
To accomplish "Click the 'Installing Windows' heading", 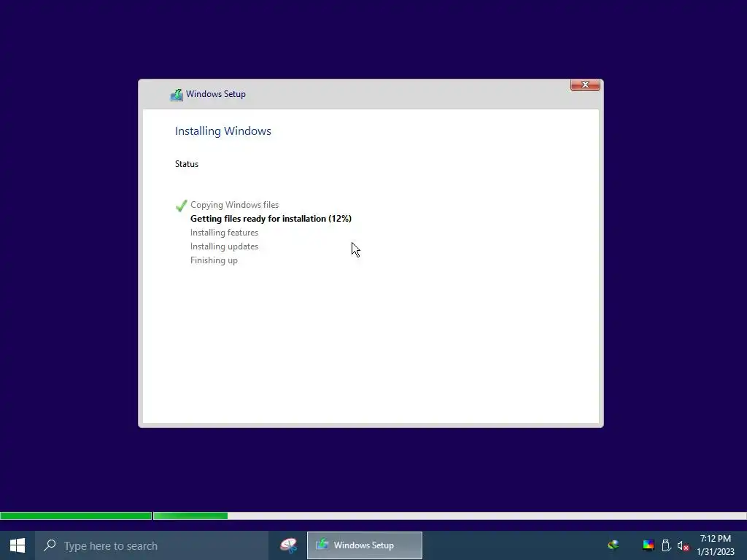I will (223, 131).
